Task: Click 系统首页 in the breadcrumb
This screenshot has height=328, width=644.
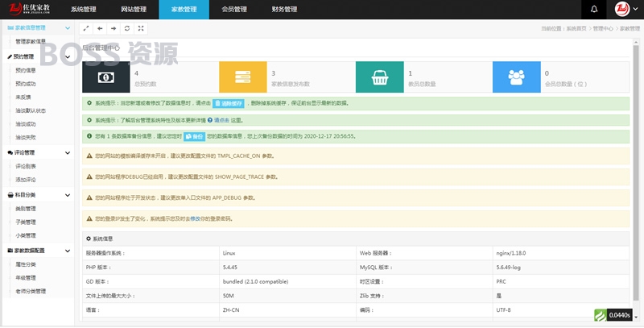Action: [x=576, y=28]
